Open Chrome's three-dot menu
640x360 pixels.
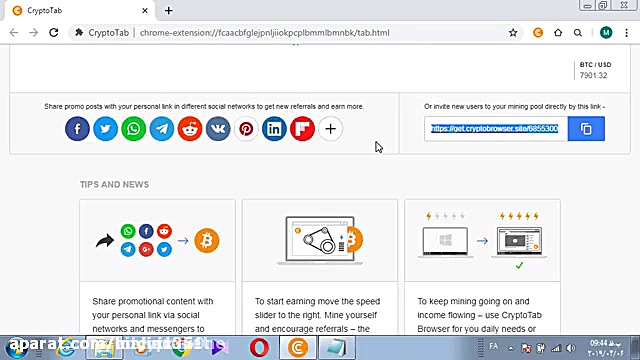(627, 33)
